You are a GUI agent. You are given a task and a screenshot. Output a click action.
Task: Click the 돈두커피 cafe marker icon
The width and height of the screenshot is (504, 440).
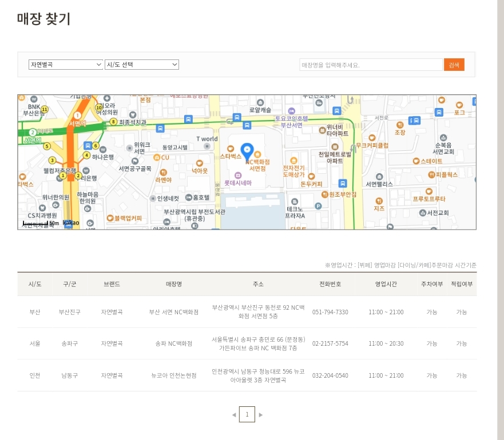click(x=311, y=177)
